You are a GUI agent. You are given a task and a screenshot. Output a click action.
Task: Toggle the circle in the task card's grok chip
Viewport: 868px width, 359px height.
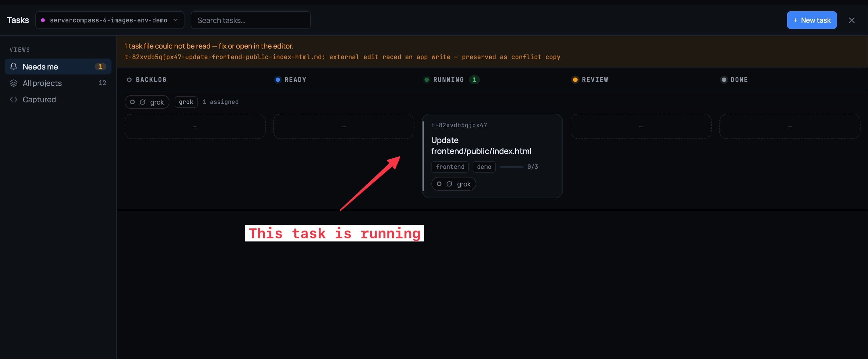[439, 184]
